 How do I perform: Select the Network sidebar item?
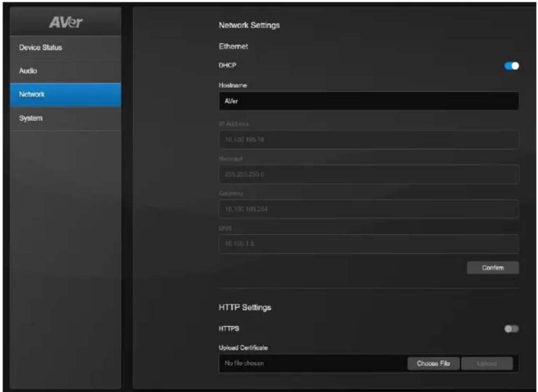tap(65, 95)
